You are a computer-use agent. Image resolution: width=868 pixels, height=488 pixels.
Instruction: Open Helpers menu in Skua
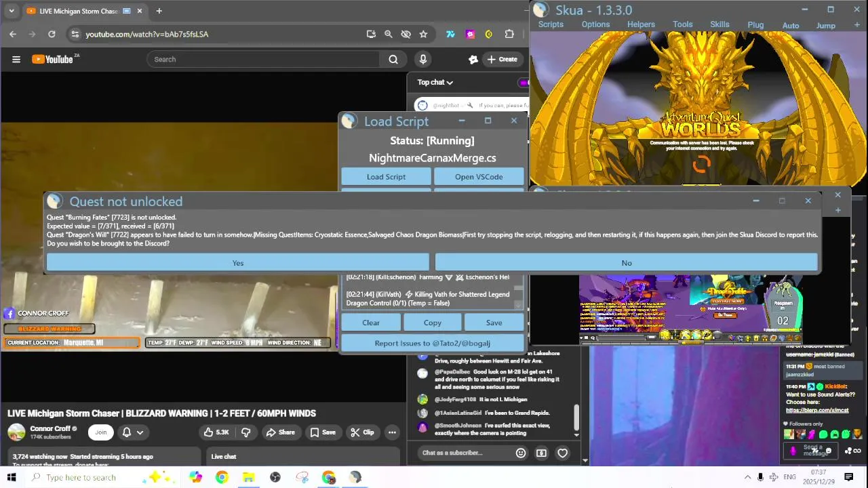point(641,24)
